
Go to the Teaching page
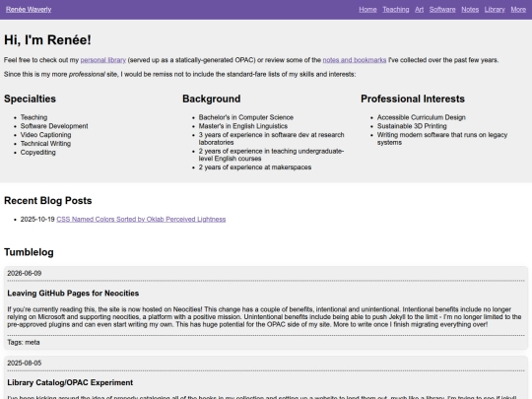(396, 10)
